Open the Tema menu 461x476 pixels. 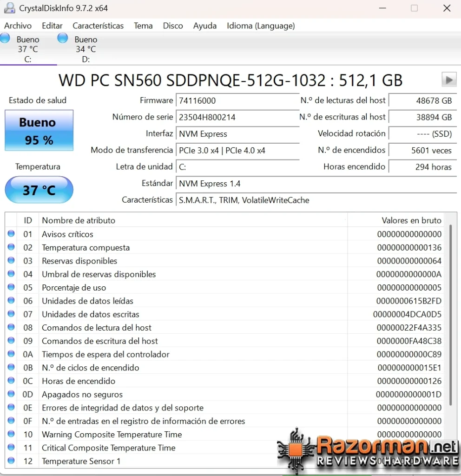point(143,26)
